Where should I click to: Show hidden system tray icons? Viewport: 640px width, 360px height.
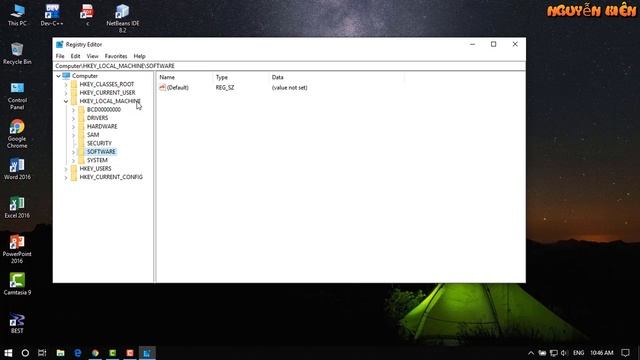click(x=531, y=353)
